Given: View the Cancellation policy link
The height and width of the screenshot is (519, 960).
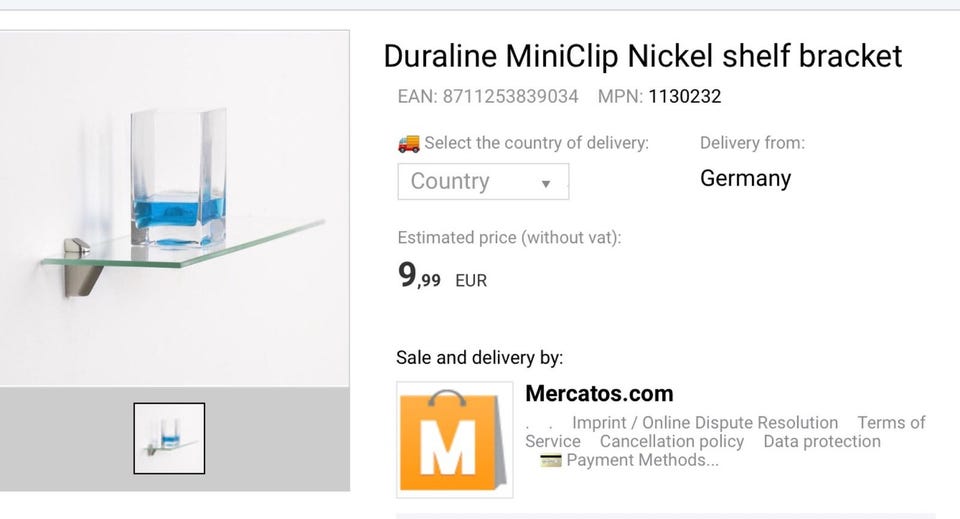Looking at the screenshot, I should [x=672, y=441].
